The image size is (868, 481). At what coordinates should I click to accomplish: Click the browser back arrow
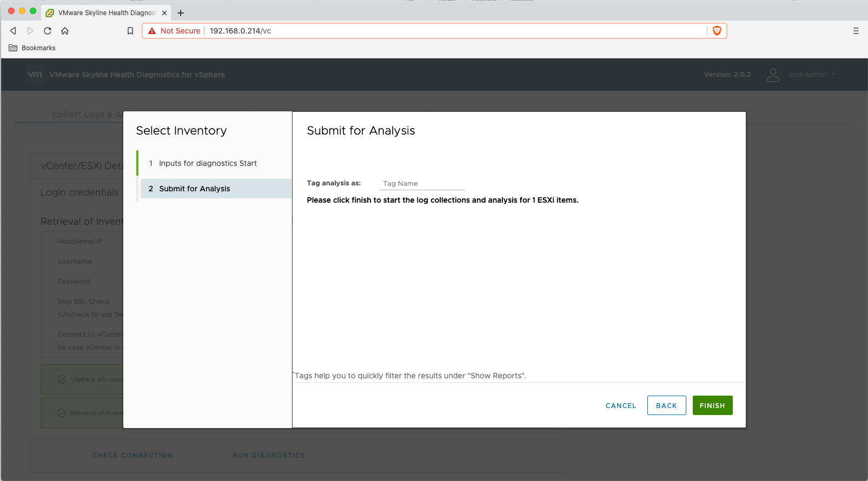coord(14,31)
